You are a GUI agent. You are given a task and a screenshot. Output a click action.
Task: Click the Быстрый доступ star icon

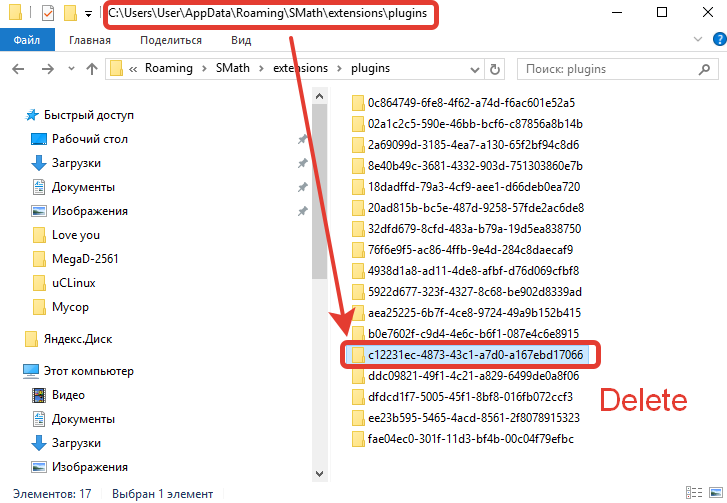coord(32,115)
